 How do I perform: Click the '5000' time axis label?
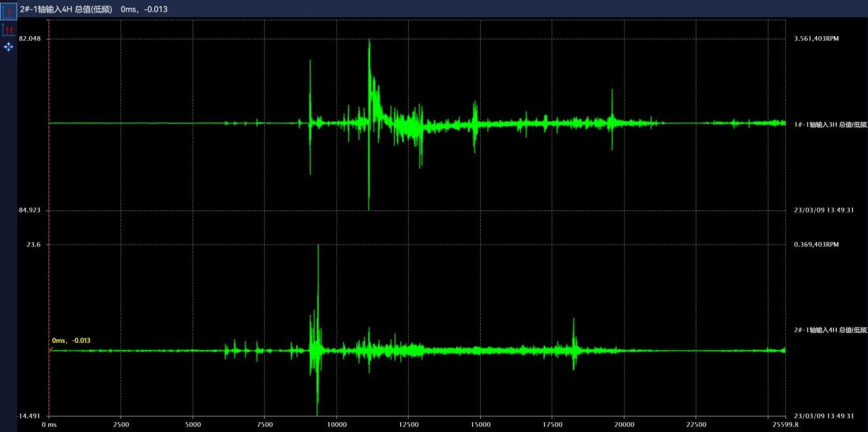point(193,425)
